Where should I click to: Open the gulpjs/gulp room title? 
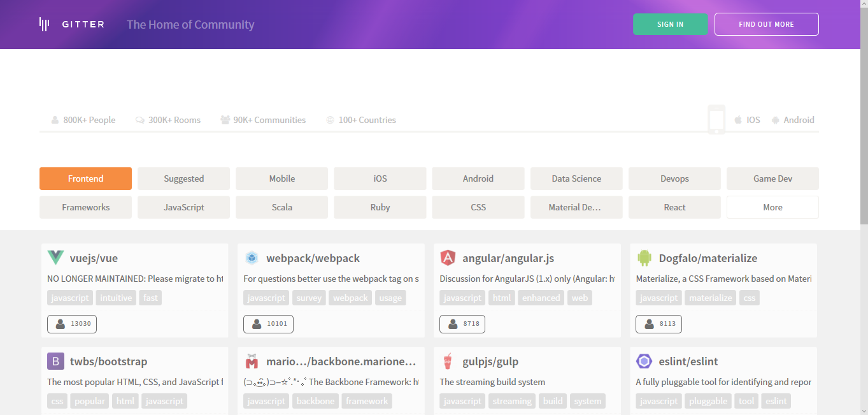[x=490, y=361]
